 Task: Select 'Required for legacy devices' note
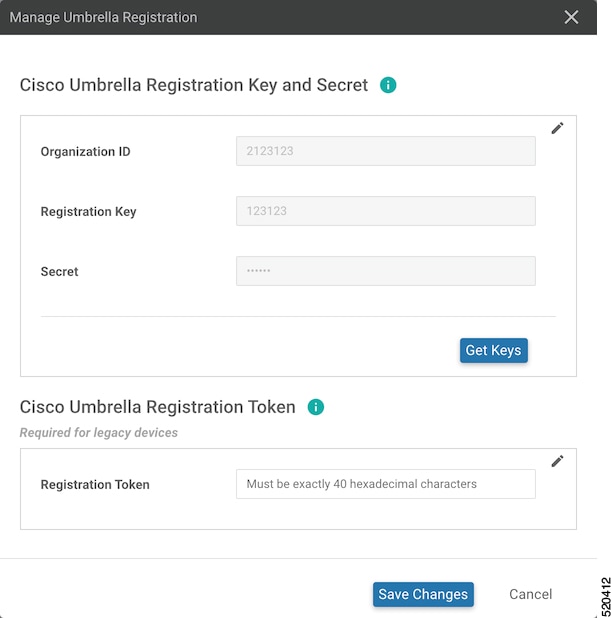pos(99,433)
